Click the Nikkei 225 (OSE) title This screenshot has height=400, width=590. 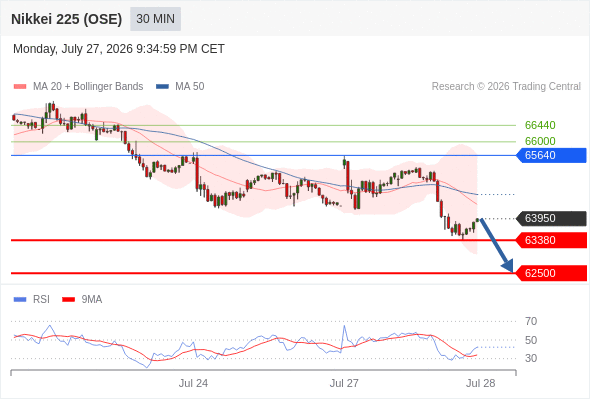tap(67, 19)
